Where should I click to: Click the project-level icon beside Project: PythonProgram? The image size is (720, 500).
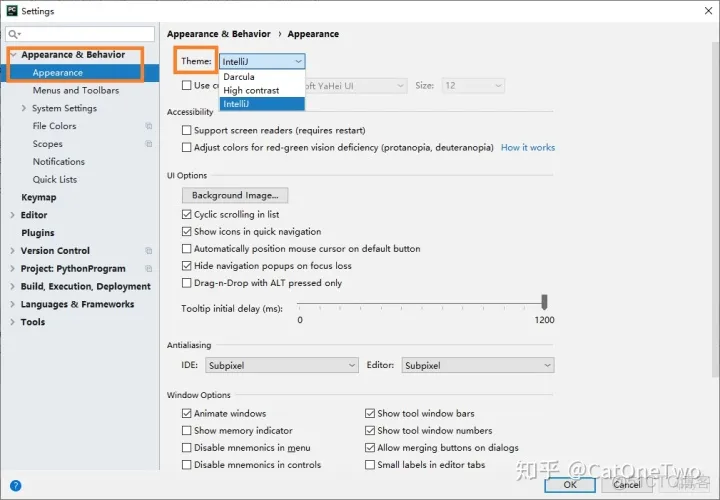tap(149, 269)
